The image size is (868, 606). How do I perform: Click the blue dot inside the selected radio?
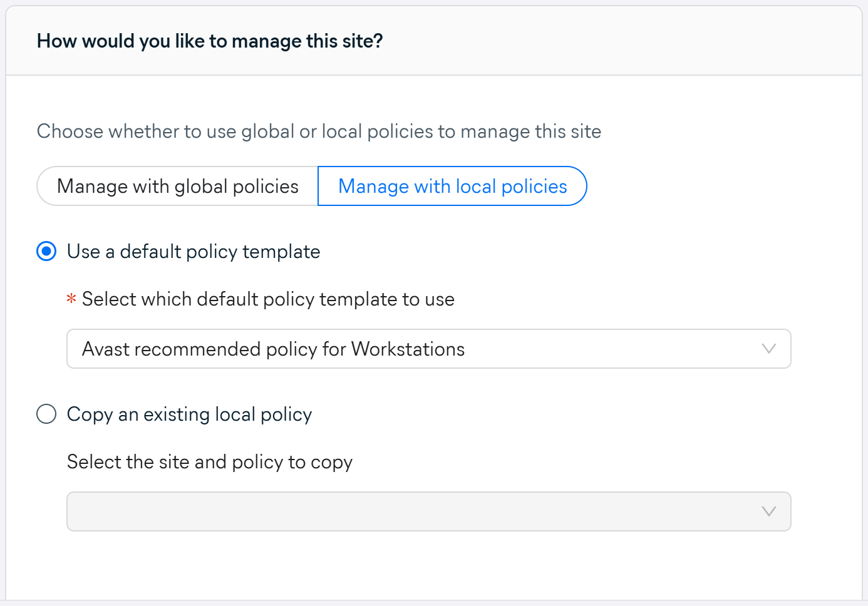(x=46, y=252)
